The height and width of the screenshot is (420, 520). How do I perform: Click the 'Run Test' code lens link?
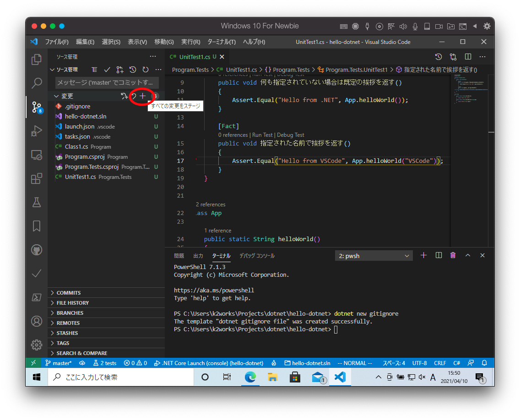pos(262,135)
